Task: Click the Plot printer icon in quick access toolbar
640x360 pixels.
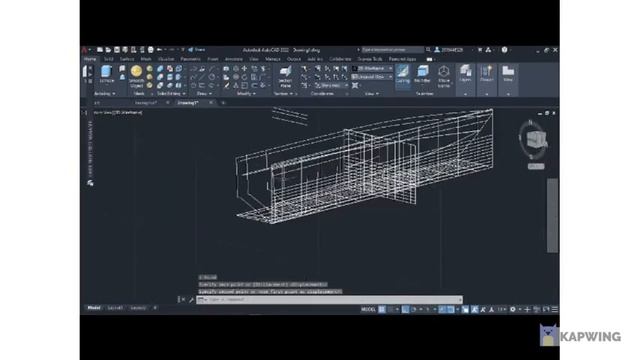Action: [x=151, y=50]
